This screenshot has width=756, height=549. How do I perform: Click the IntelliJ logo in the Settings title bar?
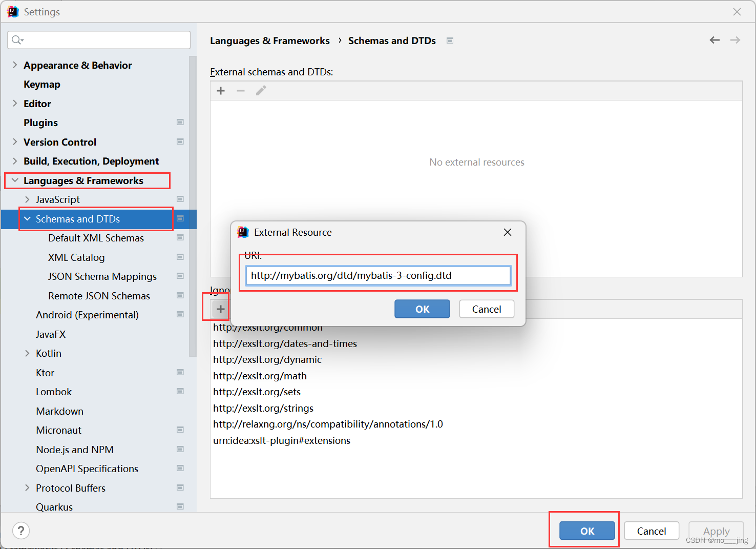pos(12,11)
